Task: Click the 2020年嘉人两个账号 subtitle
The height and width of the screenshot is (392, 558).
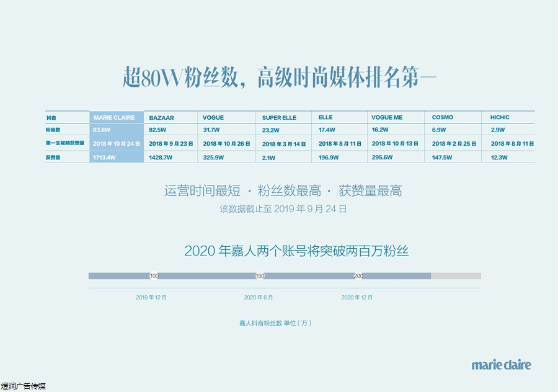Action: tap(296, 251)
